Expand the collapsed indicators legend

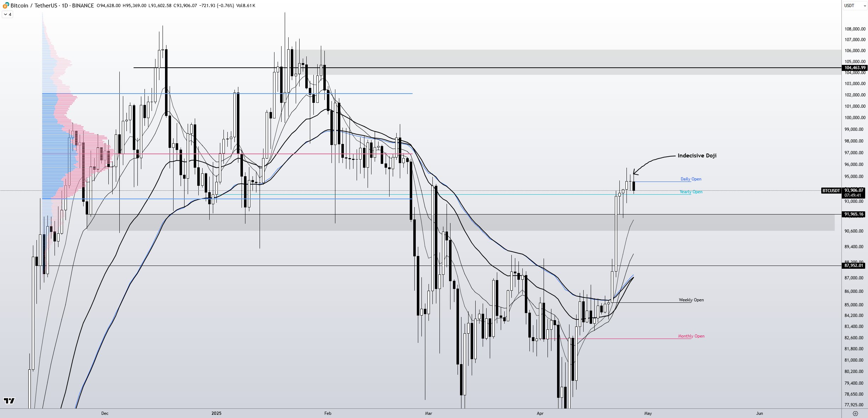click(x=7, y=15)
